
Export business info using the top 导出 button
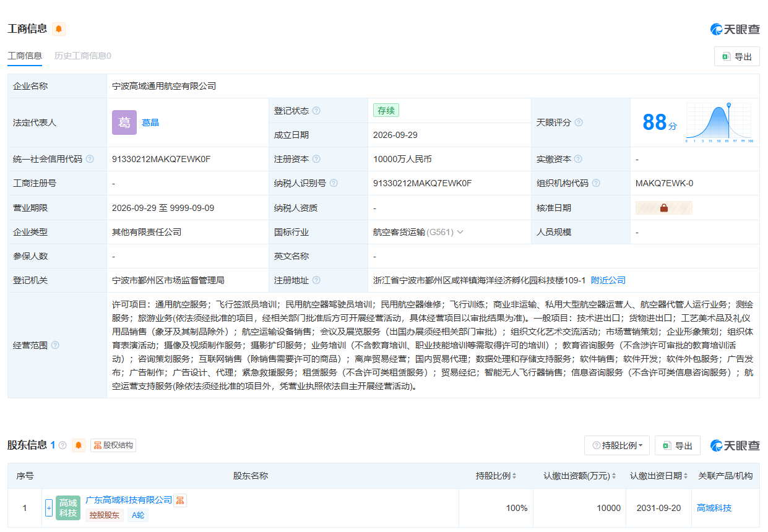(736, 56)
